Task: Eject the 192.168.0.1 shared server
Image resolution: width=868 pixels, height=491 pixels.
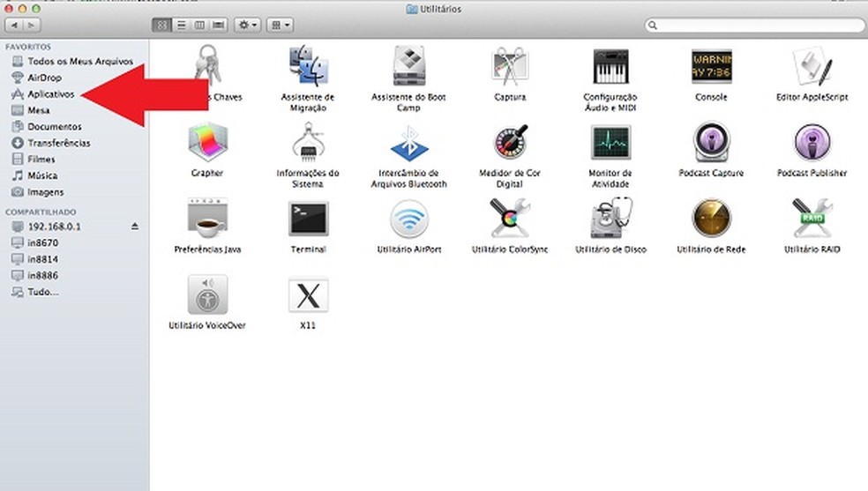Action: [x=135, y=227]
